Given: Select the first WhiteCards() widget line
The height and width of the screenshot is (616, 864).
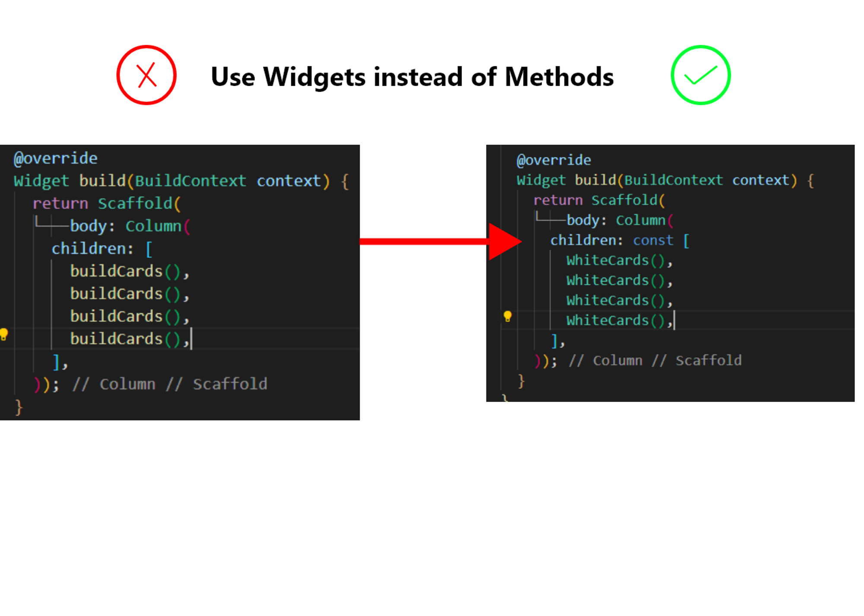Looking at the screenshot, I should point(619,260).
